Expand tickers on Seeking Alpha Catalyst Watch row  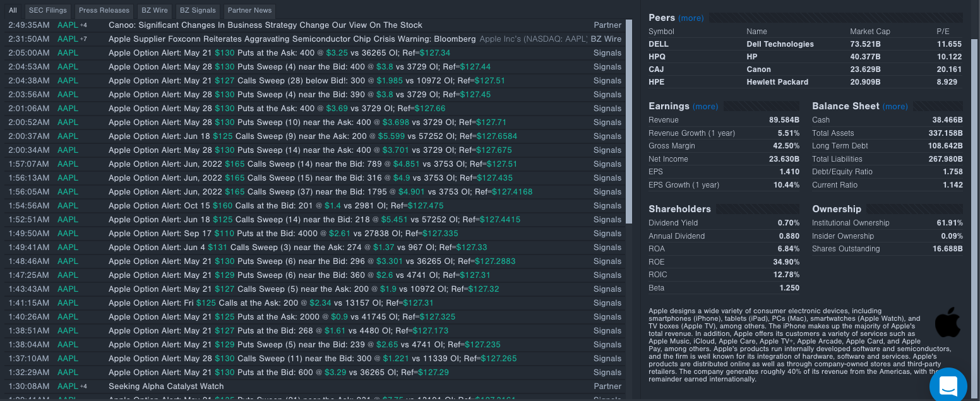(x=83, y=386)
